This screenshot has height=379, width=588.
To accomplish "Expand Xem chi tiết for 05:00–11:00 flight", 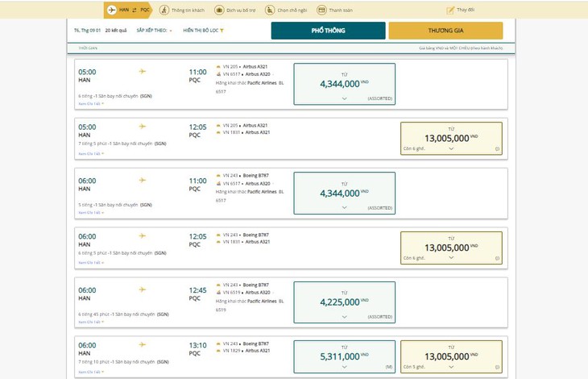I will pos(91,103).
